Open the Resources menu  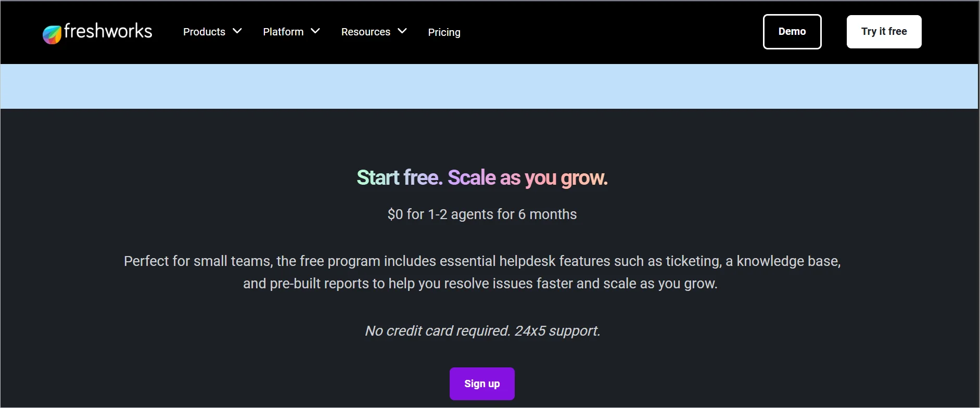pyautogui.click(x=365, y=32)
